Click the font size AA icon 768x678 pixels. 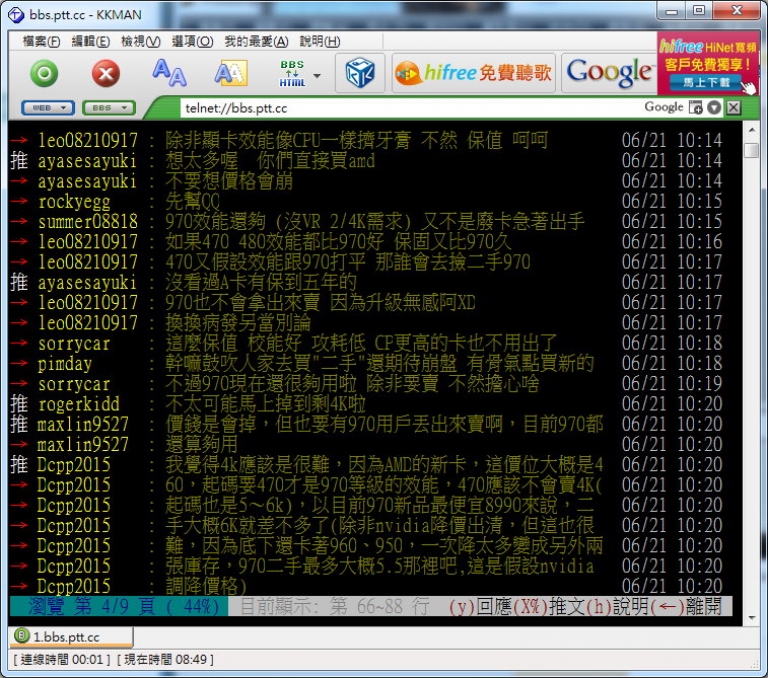169,73
